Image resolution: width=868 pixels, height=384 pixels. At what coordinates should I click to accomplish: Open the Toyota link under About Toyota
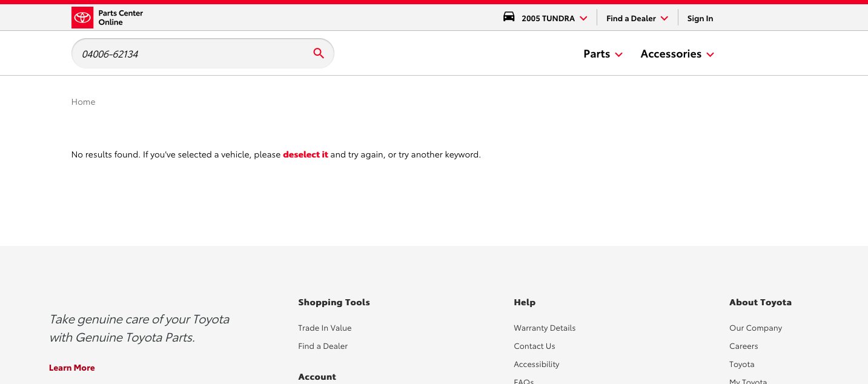tap(742, 364)
